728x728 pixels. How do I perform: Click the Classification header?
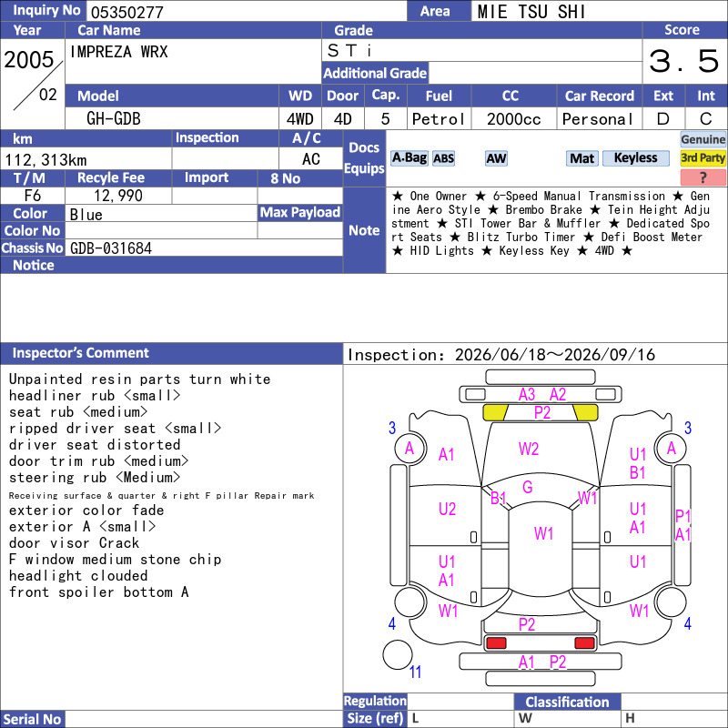click(567, 702)
